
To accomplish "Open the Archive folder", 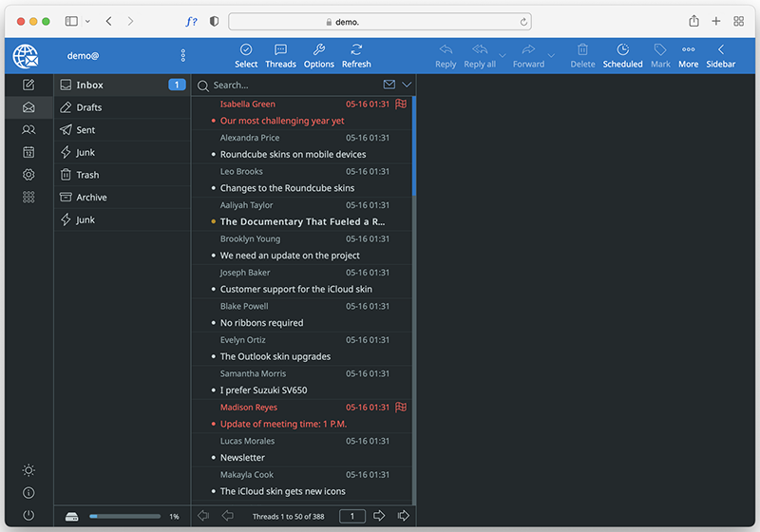I will [x=91, y=198].
